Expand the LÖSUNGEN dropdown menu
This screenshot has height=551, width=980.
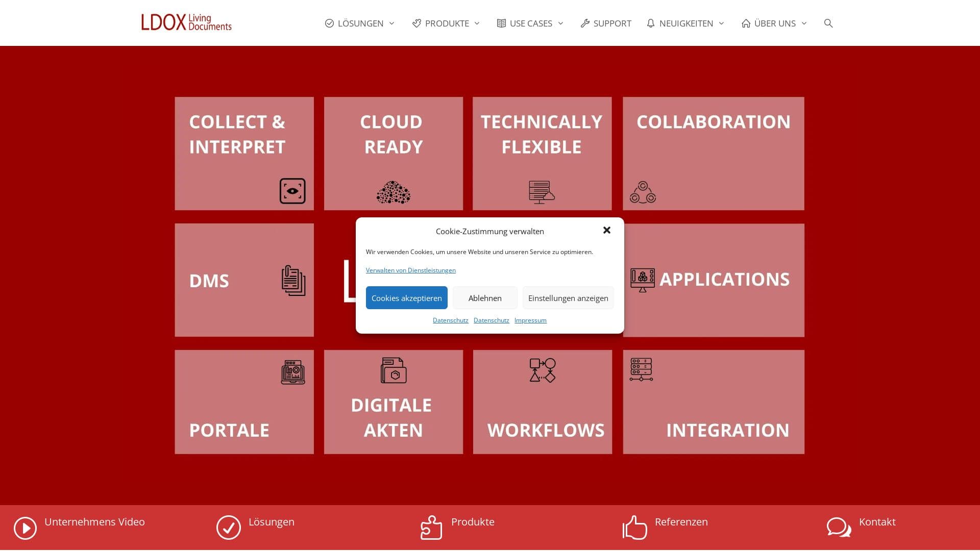click(360, 23)
